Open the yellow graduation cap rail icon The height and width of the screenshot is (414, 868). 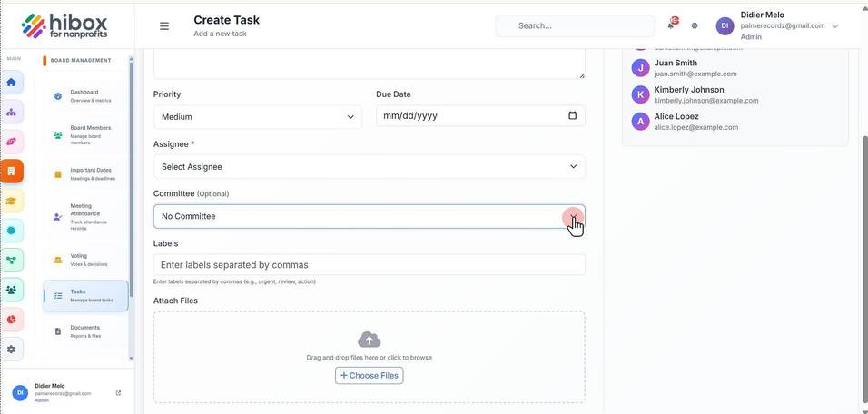coord(11,201)
